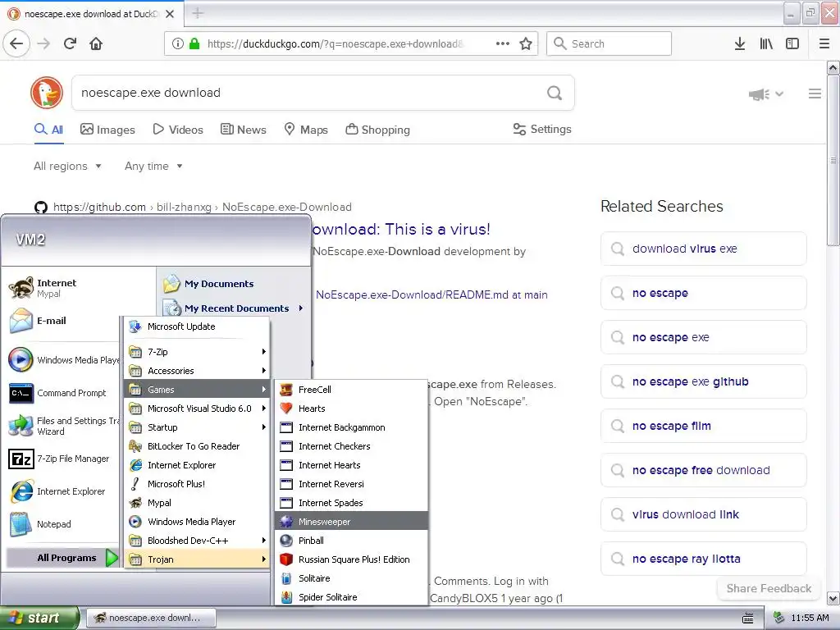Open the Library icon in toolbar

pyautogui.click(x=766, y=43)
